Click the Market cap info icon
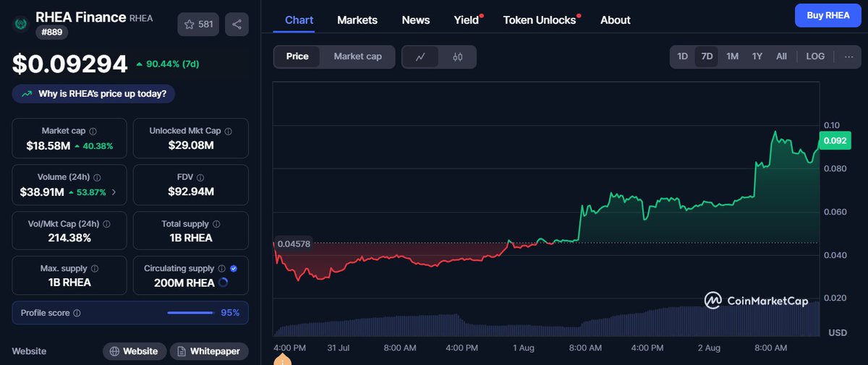 [x=93, y=132]
